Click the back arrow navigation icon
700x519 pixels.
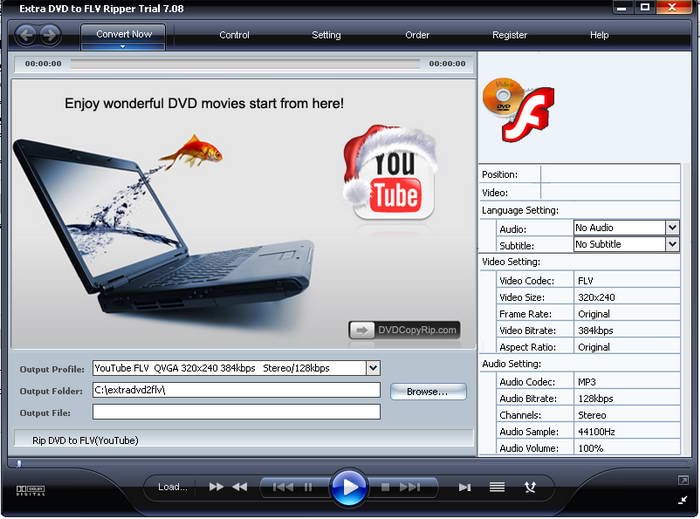point(26,34)
